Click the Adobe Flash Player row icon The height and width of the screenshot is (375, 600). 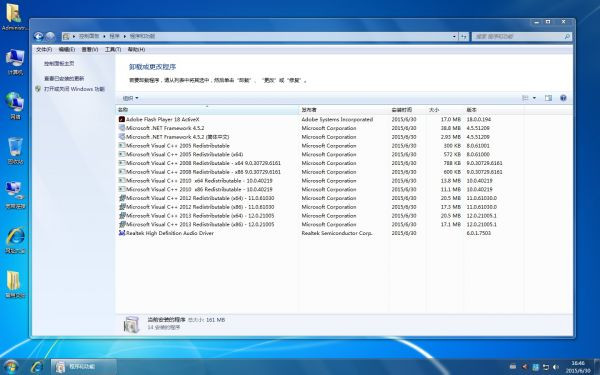(x=122, y=119)
